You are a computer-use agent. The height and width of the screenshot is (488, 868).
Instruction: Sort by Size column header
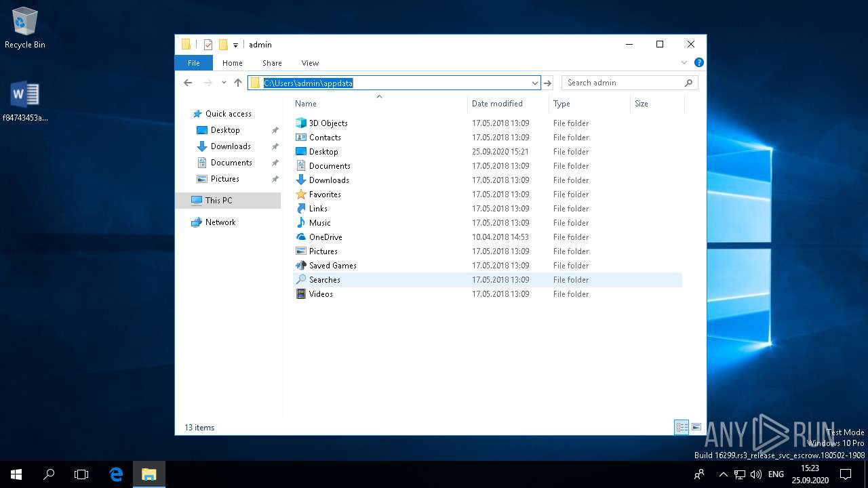(642, 104)
